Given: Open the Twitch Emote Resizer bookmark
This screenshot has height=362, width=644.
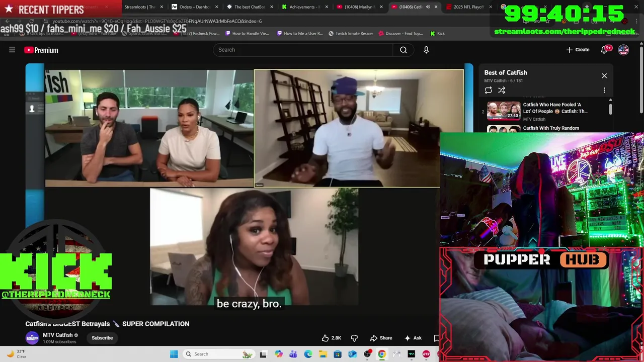Looking at the screenshot, I should click(x=351, y=33).
